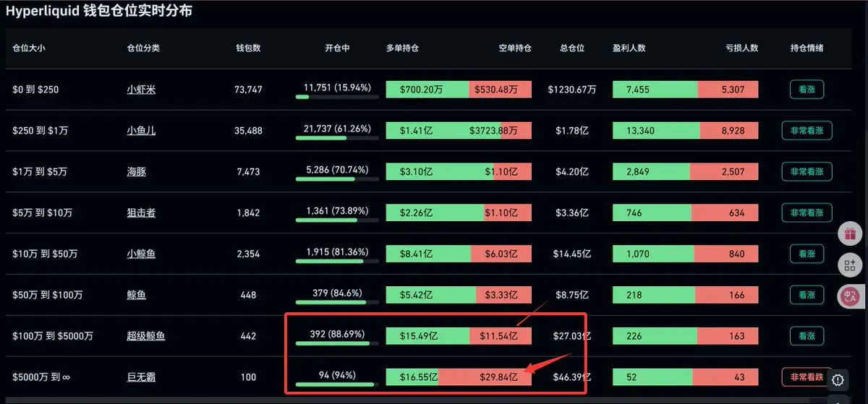This screenshot has height=404, width=868.
Task: Click the green 7,455 profit count bar
Action: pyautogui.click(x=655, y=90)
